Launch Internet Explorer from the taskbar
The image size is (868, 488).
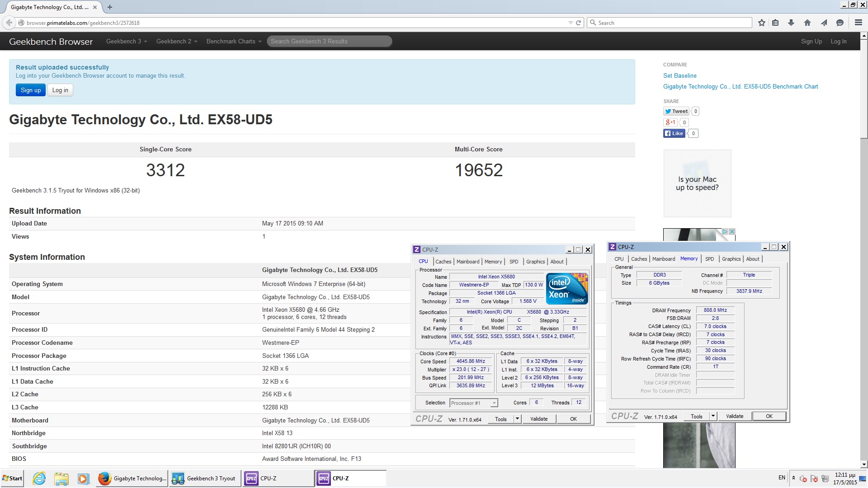point(39,479)
